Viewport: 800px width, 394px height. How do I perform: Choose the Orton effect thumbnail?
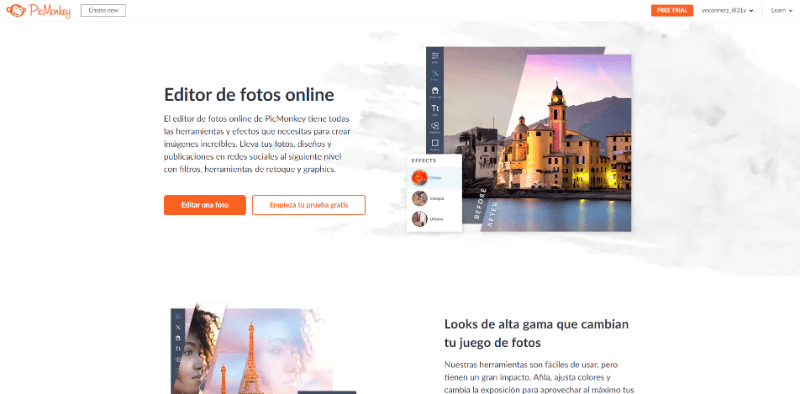click(x=419, y=178)
